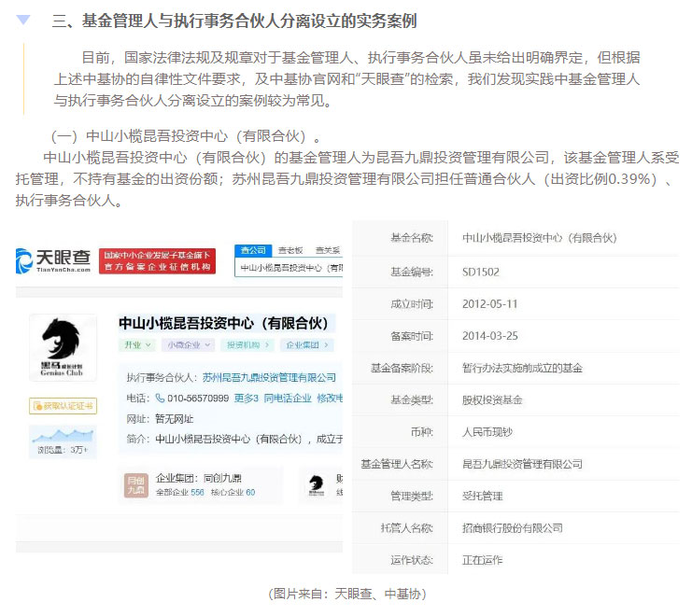The image size is (692, 616).
Task: Open the 开业 status dropdown tag
Action: (137, 345)
